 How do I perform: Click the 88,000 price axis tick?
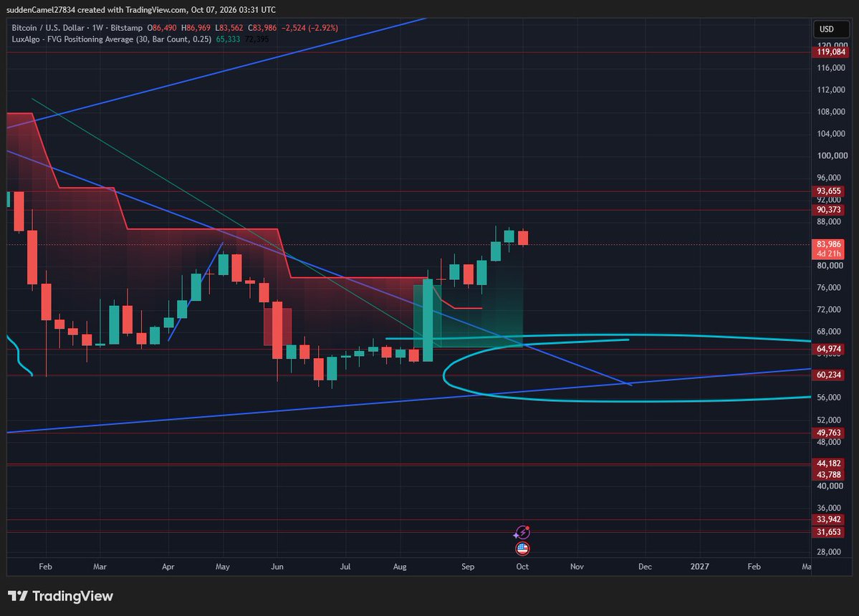(829, 222)
